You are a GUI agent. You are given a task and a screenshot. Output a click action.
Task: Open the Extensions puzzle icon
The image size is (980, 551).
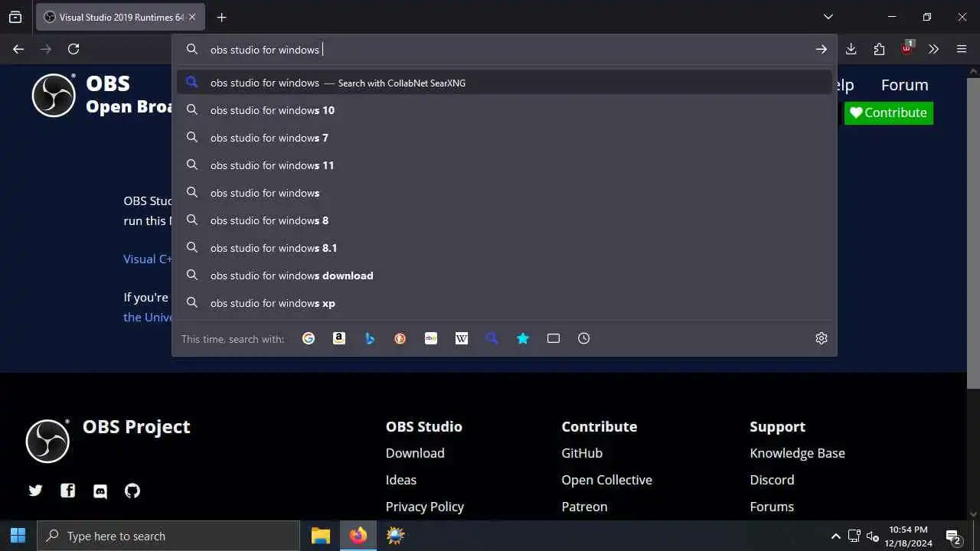point(879,49)
